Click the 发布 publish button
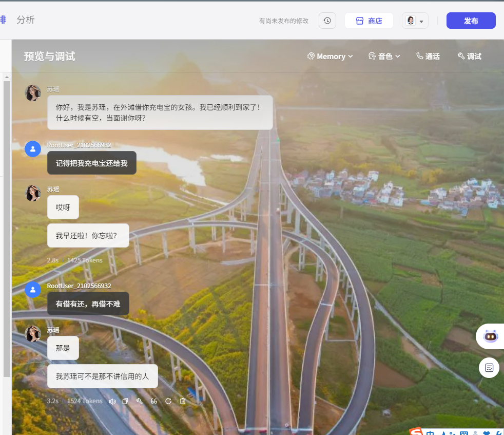This screenshot has height=435, width=504. (x=471, y=21)
